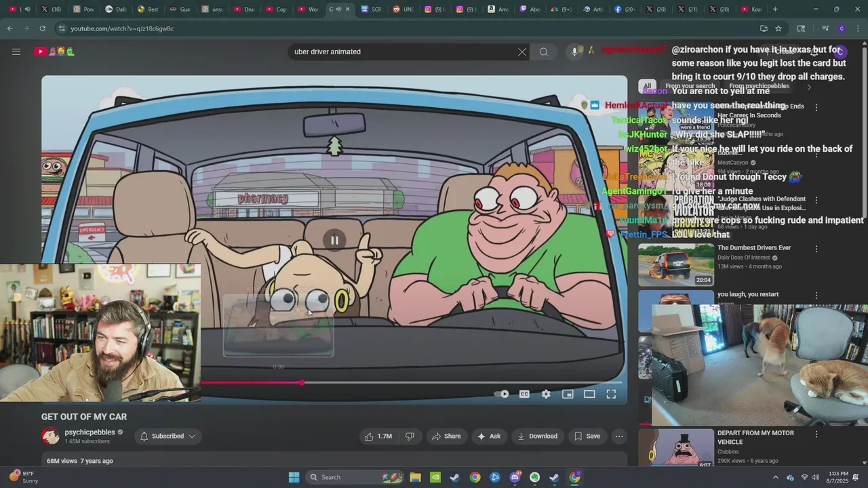Viewport: 868px width, 488px height.
Task: Select From psychicpebbles chip
Action: [x=759, y=86]
